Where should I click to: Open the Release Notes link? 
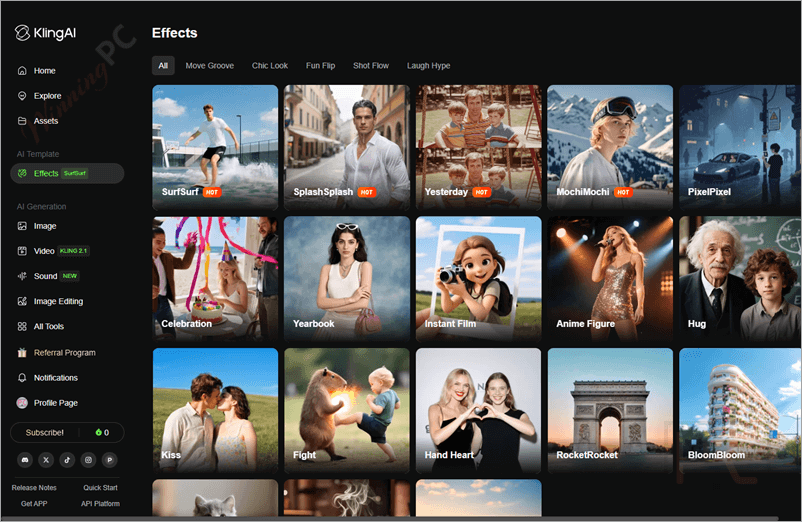[34, 488]
